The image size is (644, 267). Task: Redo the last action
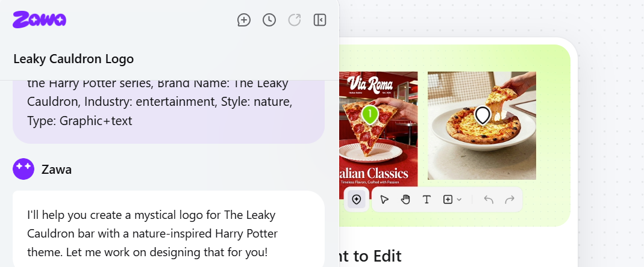[510, 200]
